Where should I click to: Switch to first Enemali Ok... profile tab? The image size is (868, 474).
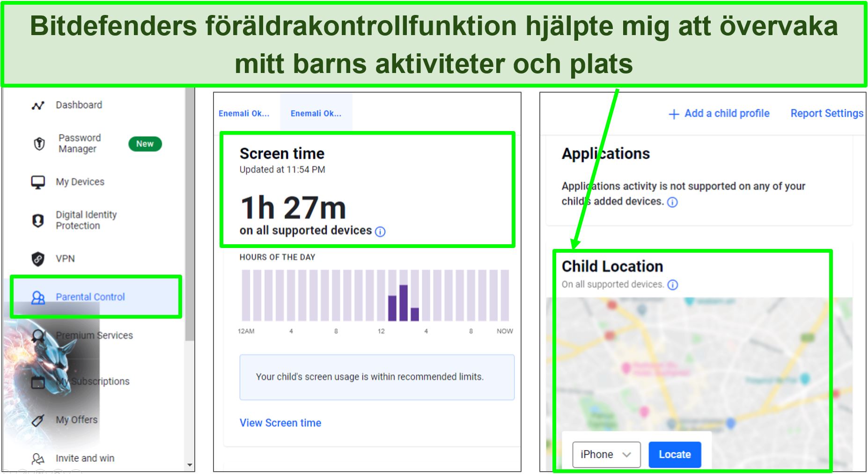[244, 113]
